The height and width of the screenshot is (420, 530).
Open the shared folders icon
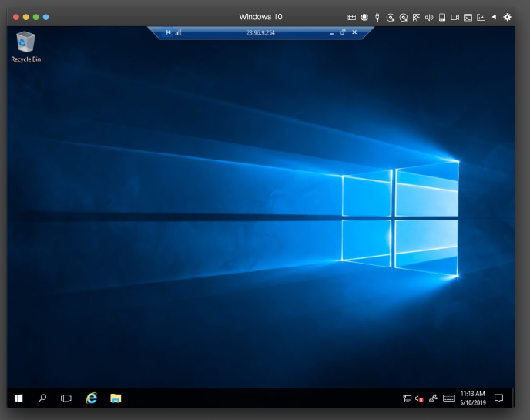tap(481, 17)
